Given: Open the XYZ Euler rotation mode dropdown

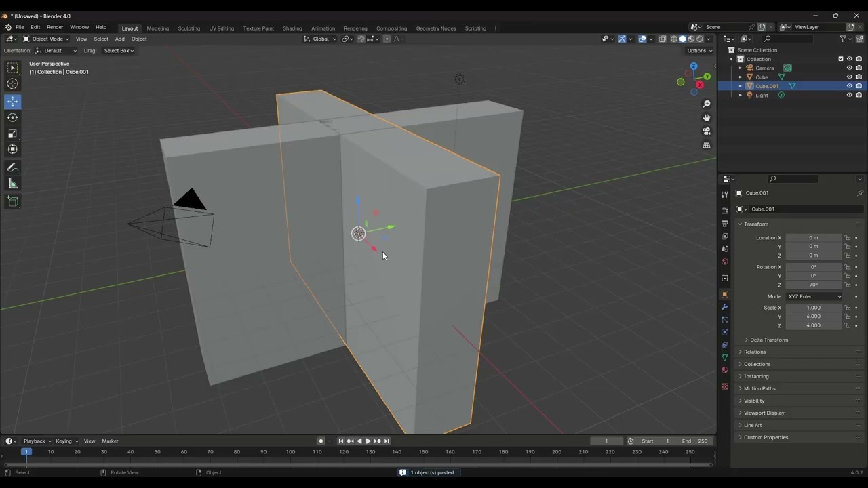Looking at the screenshot, I should tap(814, 296).
